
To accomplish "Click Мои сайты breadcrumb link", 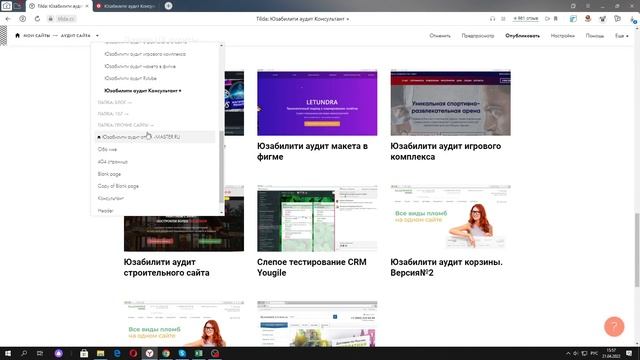I will pos(36,36).
